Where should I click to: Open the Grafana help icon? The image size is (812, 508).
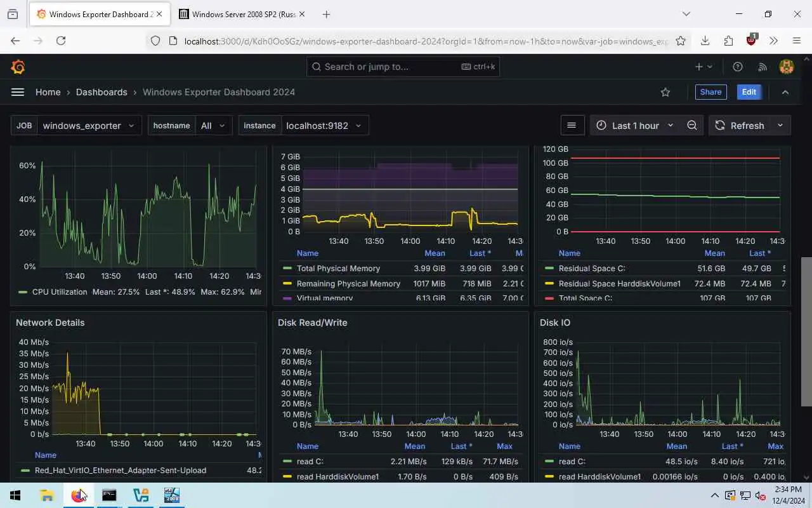click(x=738, y=67)
